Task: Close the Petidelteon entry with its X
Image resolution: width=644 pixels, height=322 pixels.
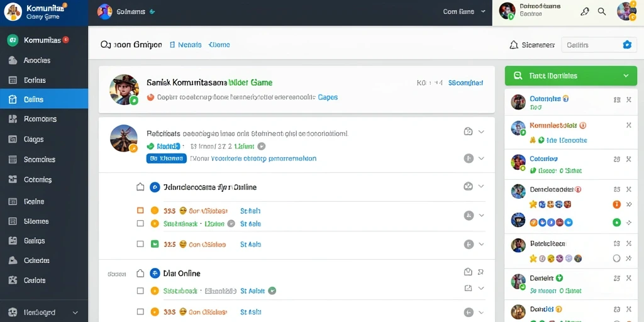Action: (628, 243)
